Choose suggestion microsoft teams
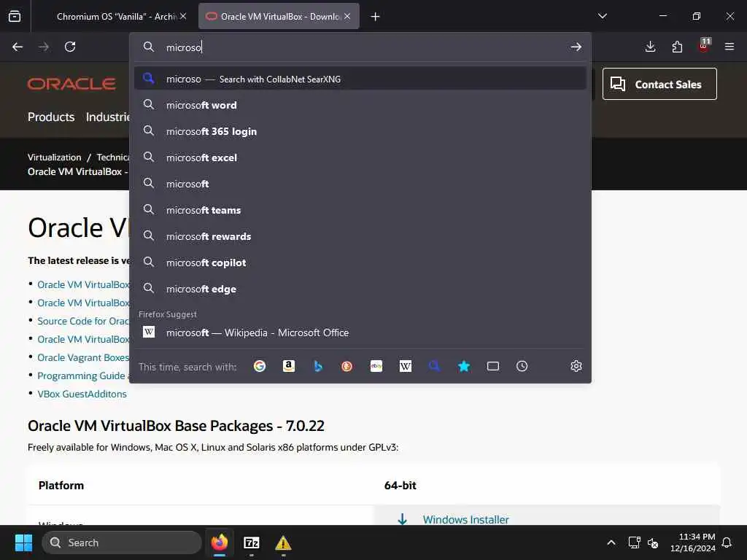This screenshot has height=560, width=747. (x=360, y=209)
